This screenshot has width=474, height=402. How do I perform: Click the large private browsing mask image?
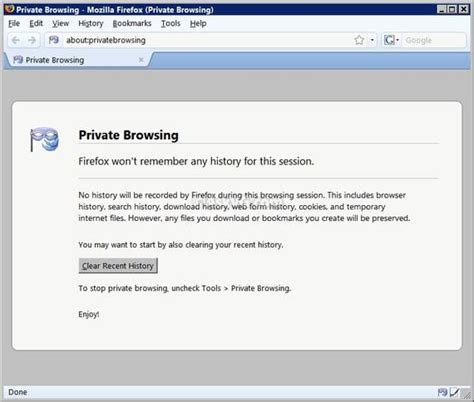(44, 139)
